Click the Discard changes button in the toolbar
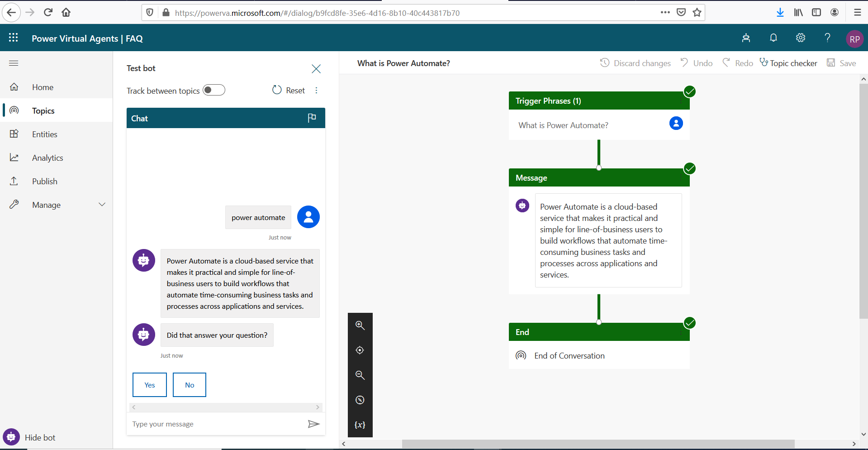Viewport: 868px width, 450px height. 636,63
